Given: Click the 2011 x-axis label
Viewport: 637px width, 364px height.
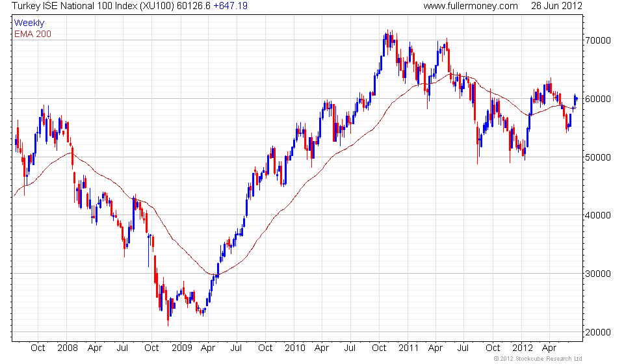Looking at the screenshot, I should (408, 348).
